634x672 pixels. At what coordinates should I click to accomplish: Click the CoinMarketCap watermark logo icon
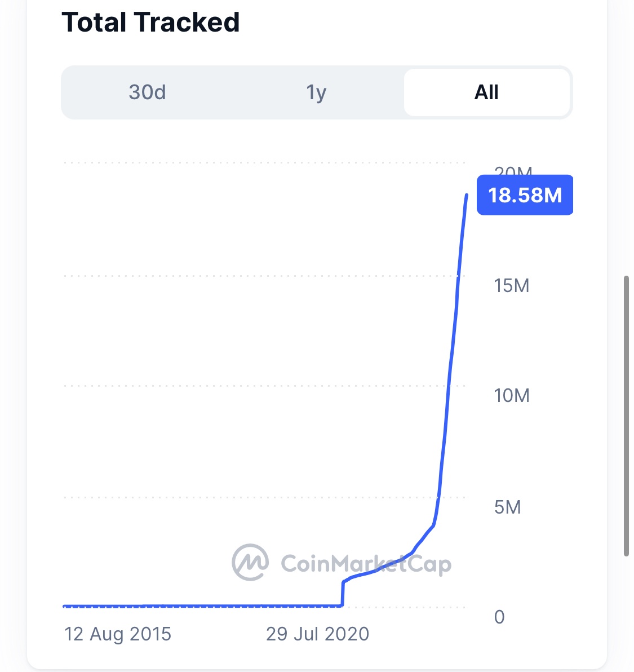[250, 562]
